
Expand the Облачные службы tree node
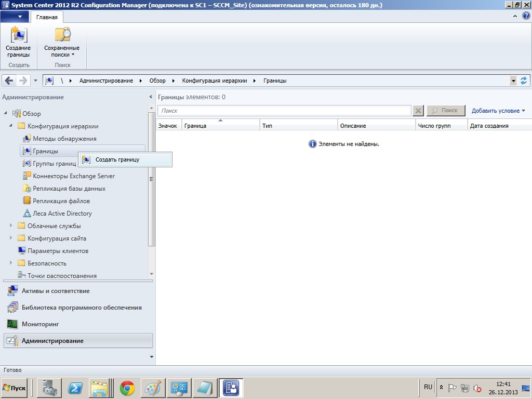(x=10, y=225)
